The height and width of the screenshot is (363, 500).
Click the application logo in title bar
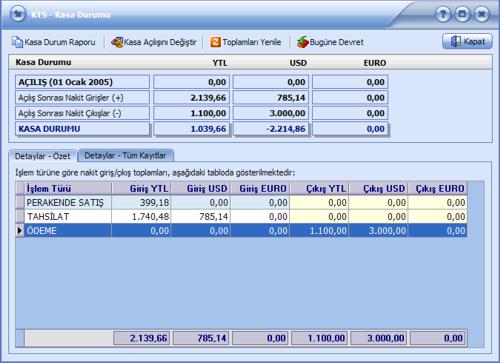(18, 14)
